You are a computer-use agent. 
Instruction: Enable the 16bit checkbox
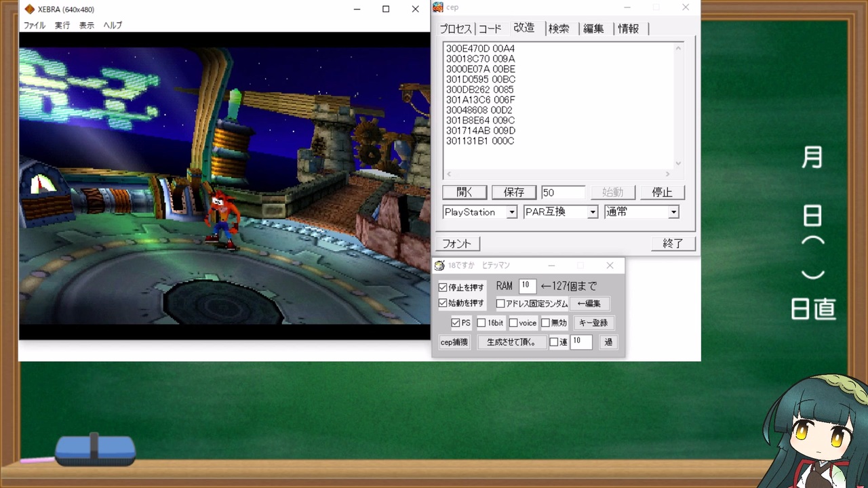pyautogui.click(x=481, y=323)
